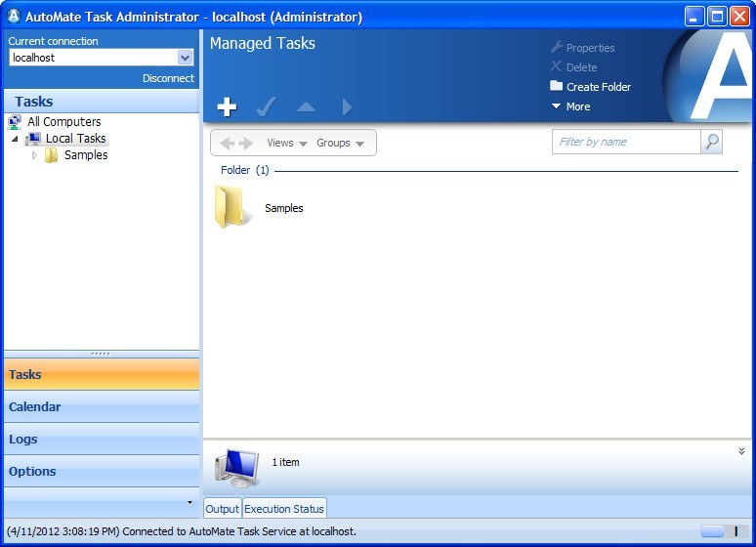This screenshot has height=547, width=756.
Task: Minimize the AutoMate window
Action: [x=693, y=17]
